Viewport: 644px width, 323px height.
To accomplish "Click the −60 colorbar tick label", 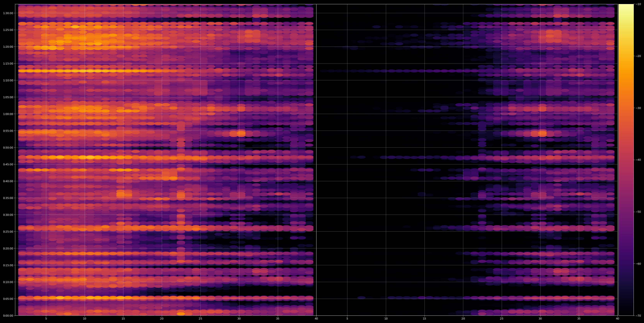I will (x=638, y=263).
